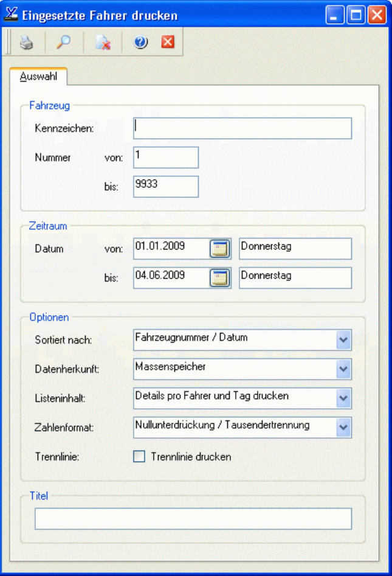Click the application icon in the title bar
Image resolution: width=392 pixels, height=576 pixels.
tap(11, 15)
